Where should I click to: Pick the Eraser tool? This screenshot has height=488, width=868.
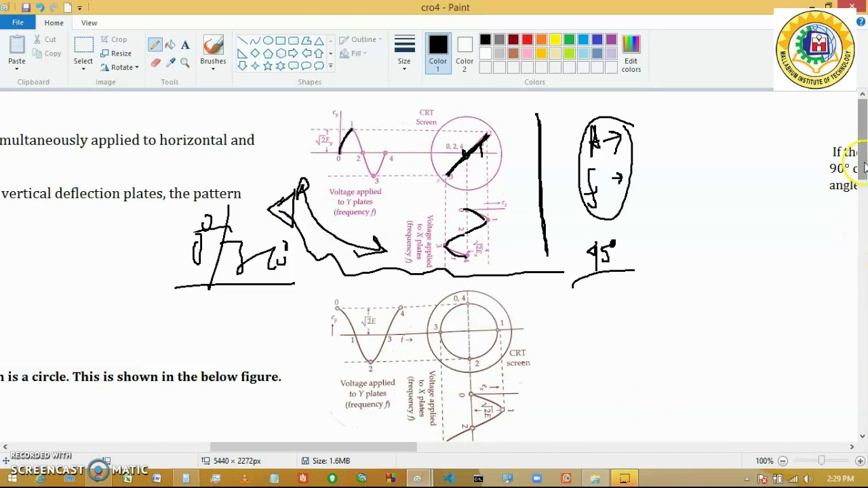point(155,62)
